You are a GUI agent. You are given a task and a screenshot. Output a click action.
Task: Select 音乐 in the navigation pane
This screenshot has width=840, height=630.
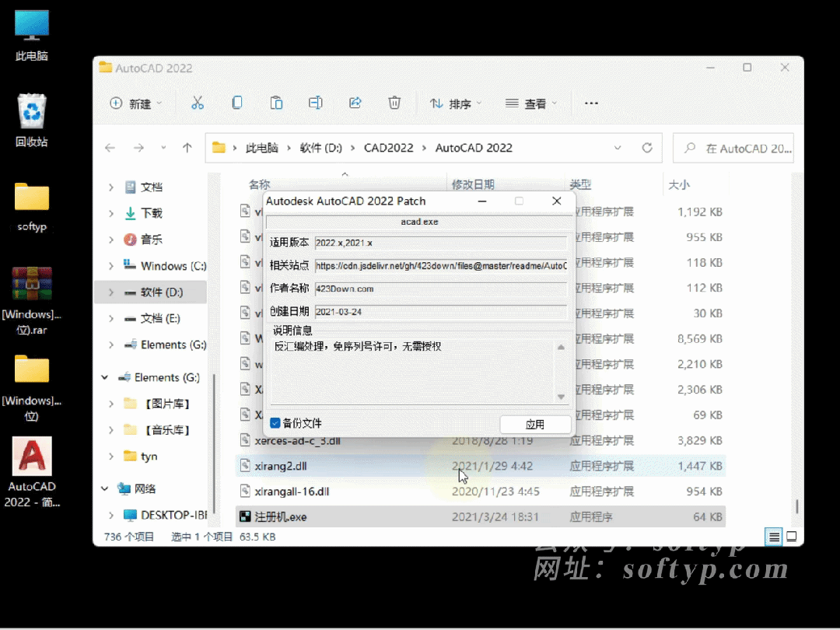pos(152,240)
